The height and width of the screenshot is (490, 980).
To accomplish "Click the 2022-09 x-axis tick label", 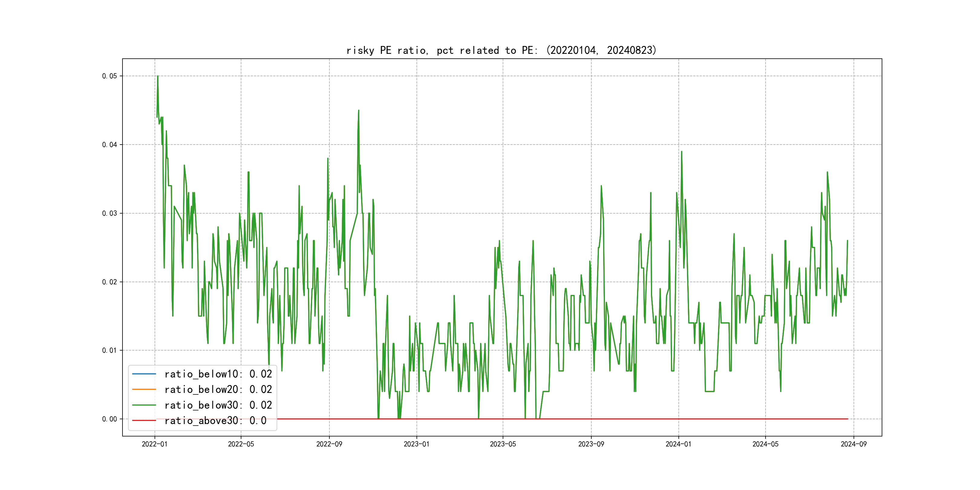I will pyautogui.click(x=329, y=444).
